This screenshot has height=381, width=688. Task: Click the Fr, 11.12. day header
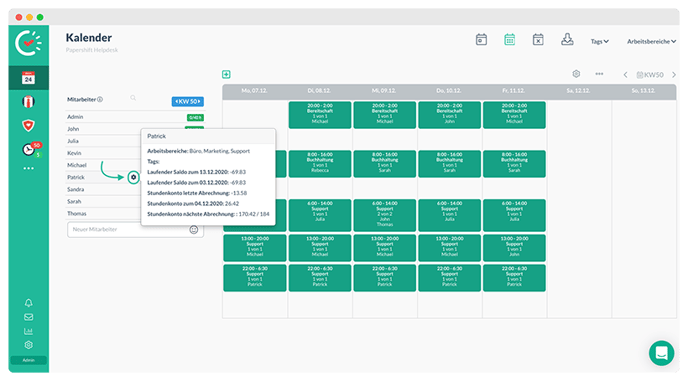click(513, 91)
